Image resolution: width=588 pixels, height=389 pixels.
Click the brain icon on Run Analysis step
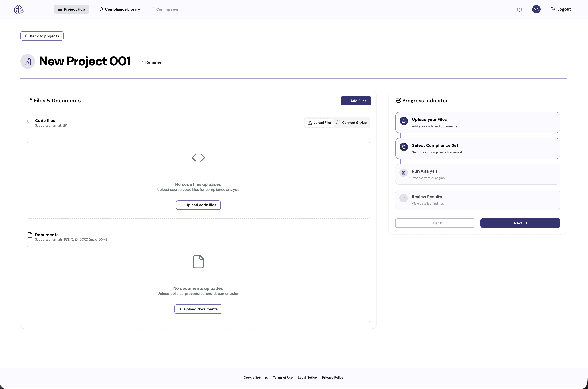(x=404, y=173)
